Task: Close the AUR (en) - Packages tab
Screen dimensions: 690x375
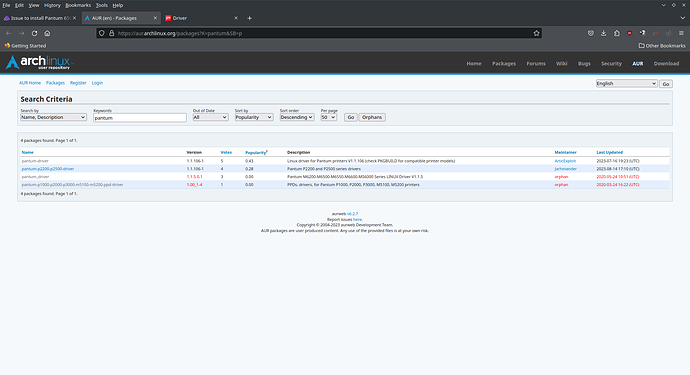Action: coord(155,18)
